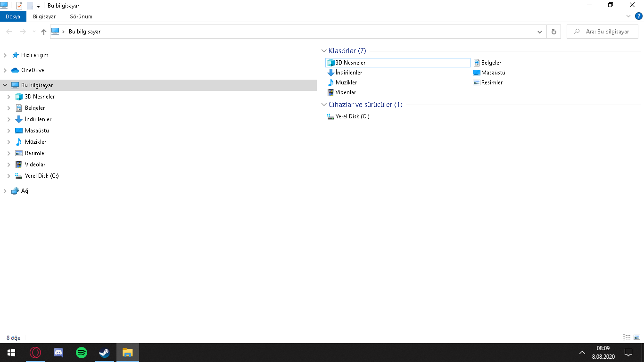644x362 pixels.
Task: Expand Videolar in the navigation tree
Action: pos(8,165)
